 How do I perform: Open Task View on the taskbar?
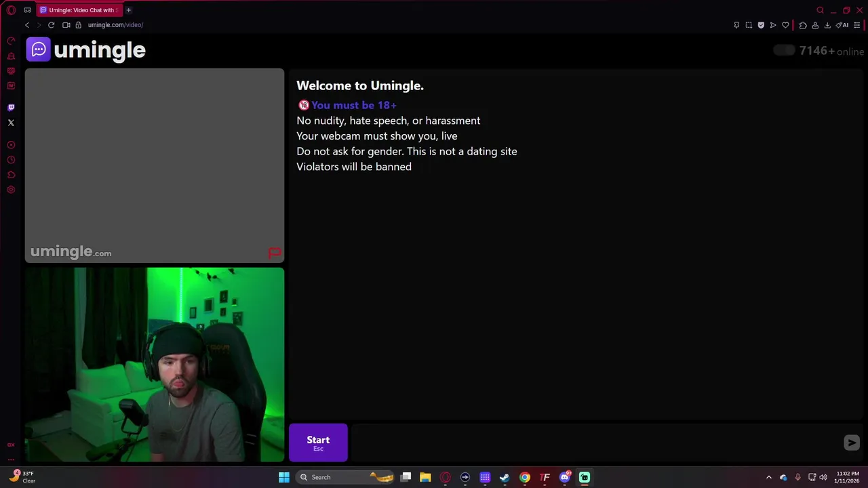click(406, 477)
